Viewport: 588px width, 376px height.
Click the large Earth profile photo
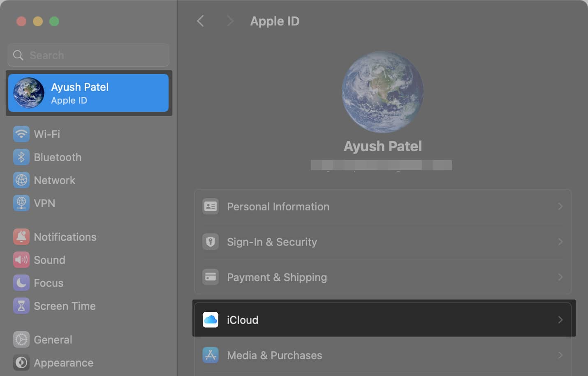(382, 92)
